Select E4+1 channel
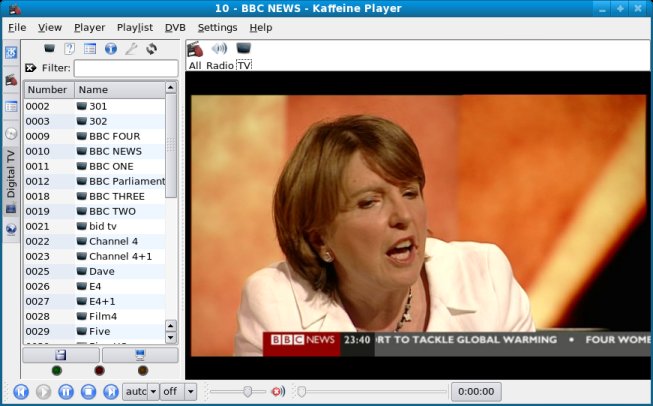This screenshot has width=653, height=406. pos(95,301)
